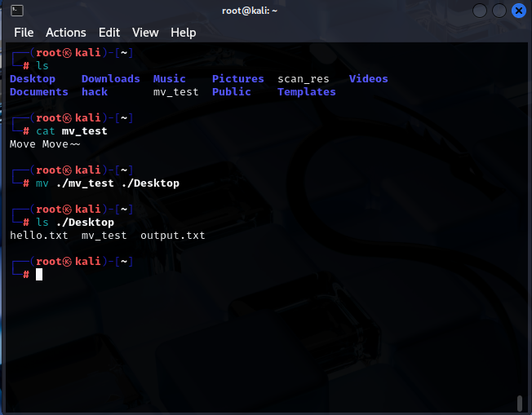Close the terminal with the blue X button
The width and height of the screenshot is (532, 415).
click(518, 11)
